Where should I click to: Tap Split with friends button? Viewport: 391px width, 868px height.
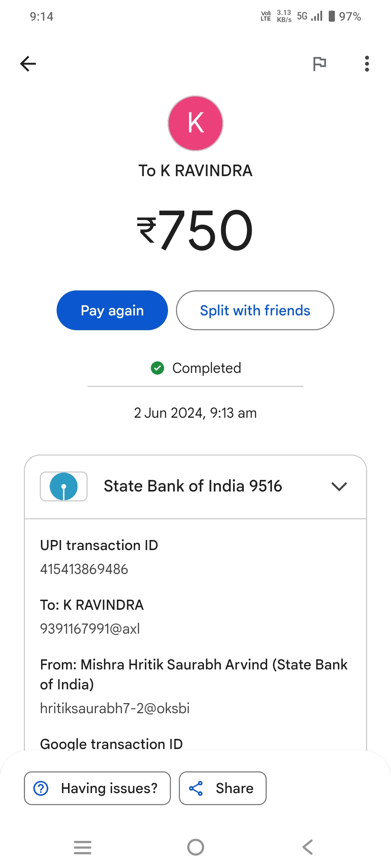coord(255,310)
